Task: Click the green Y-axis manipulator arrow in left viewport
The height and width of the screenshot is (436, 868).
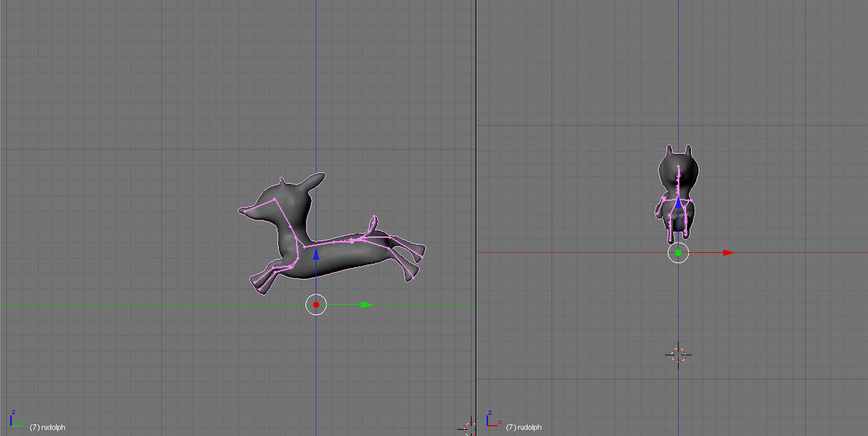Action: [366, 304]
